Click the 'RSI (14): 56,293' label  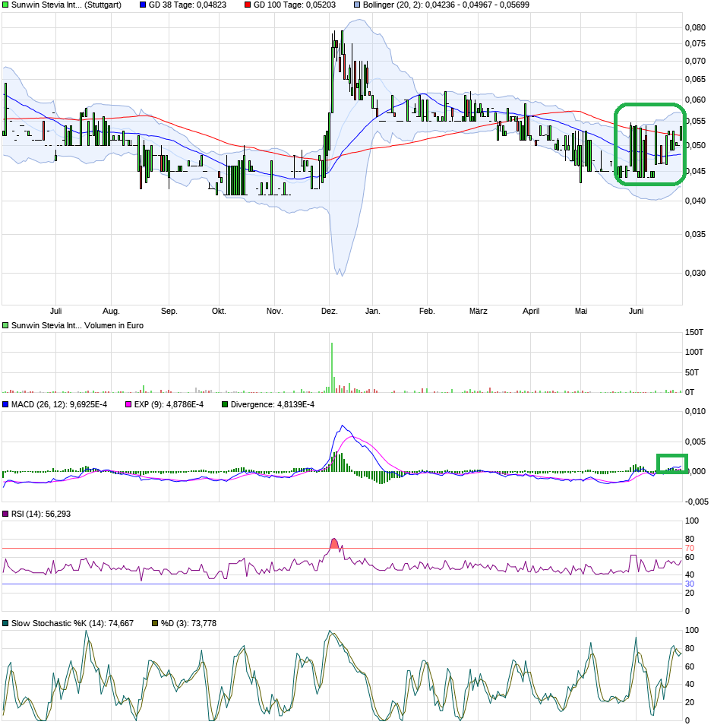pyautogui.click(x=41, y=514)
